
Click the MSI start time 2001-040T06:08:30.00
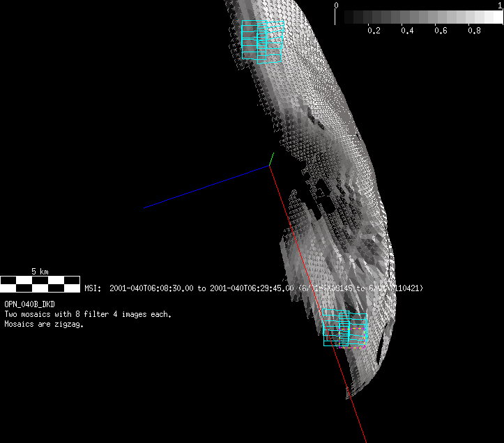tap(151, 288)
